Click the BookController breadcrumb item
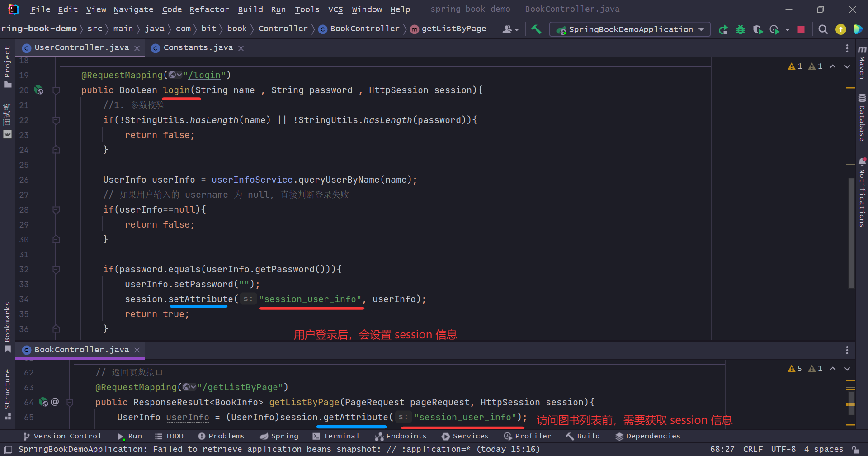 (x=359, y=29)
